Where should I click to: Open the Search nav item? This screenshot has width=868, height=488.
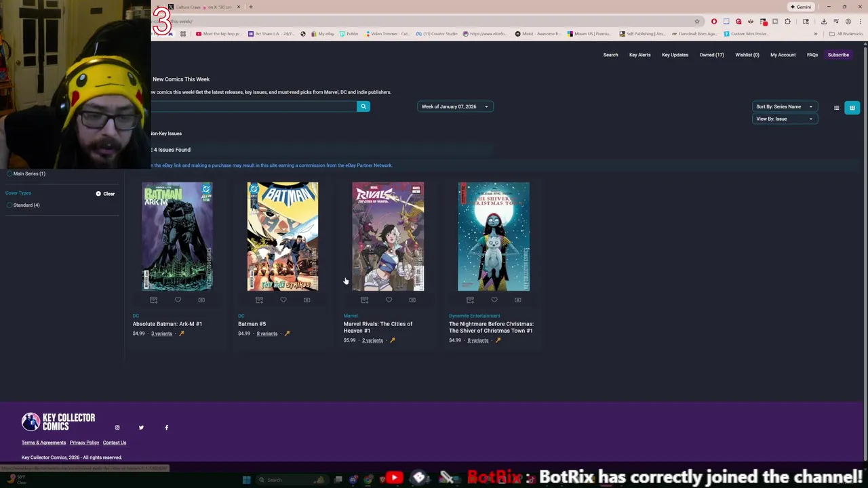tap(610, 55)
